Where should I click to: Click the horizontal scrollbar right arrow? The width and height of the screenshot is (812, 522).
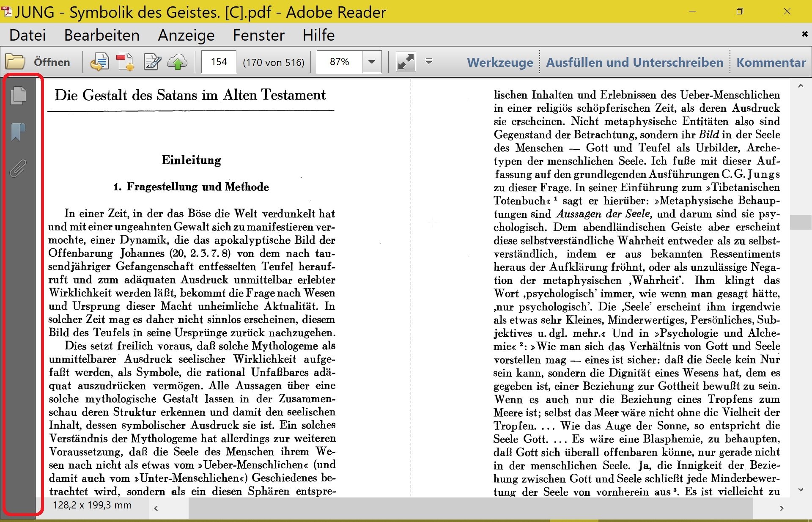tap(781, 508)
